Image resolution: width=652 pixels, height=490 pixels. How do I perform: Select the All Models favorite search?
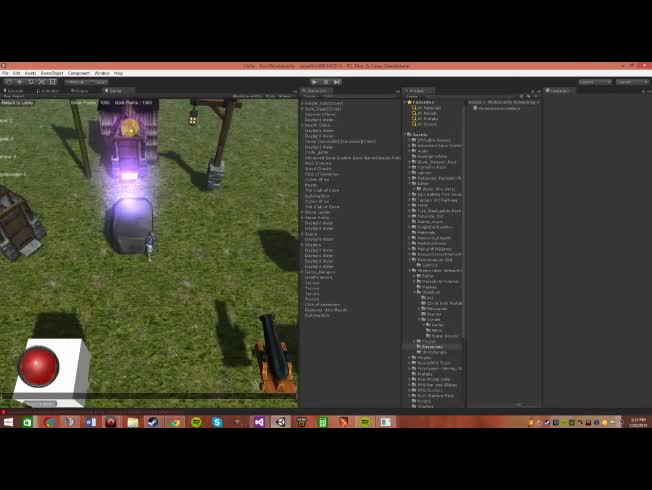point(425,113)
